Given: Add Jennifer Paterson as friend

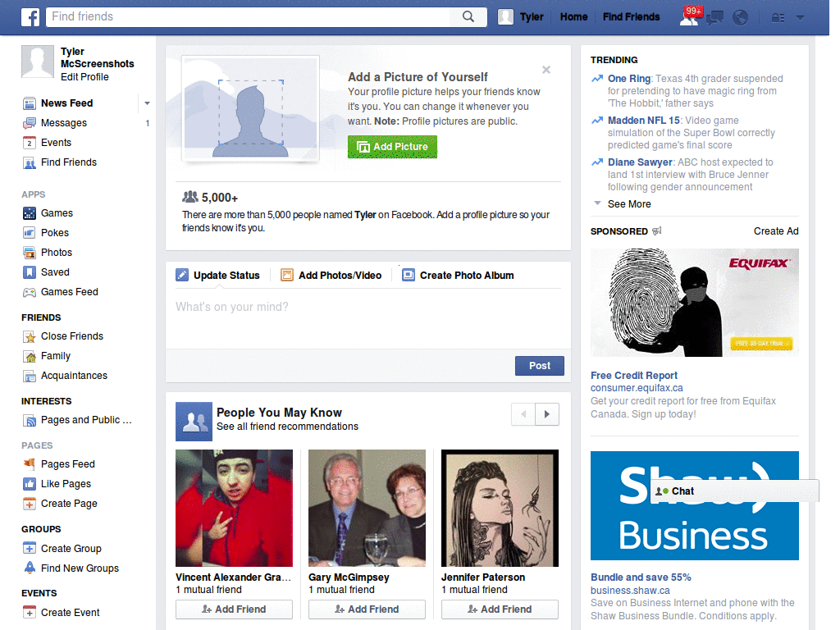Looking at the screenshot, I should (500, 609).
